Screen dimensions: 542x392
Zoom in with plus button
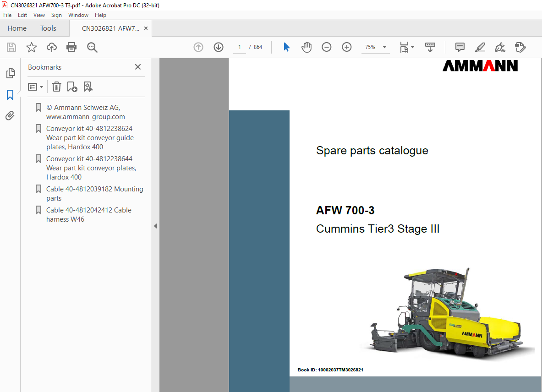[x=347, y=47]
